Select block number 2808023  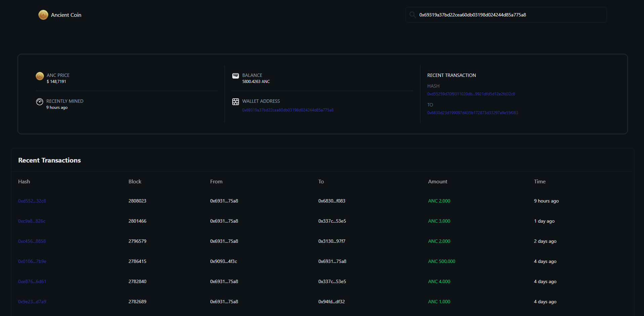(x=137, y=201)
